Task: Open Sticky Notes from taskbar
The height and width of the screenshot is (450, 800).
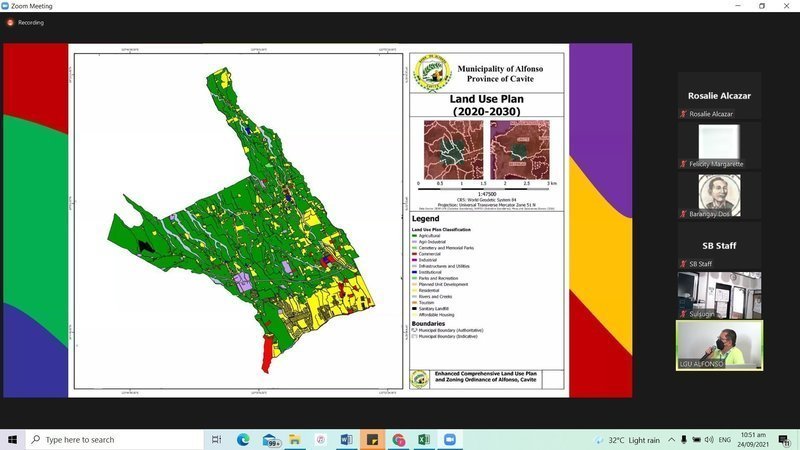Action: pos(373,439)
